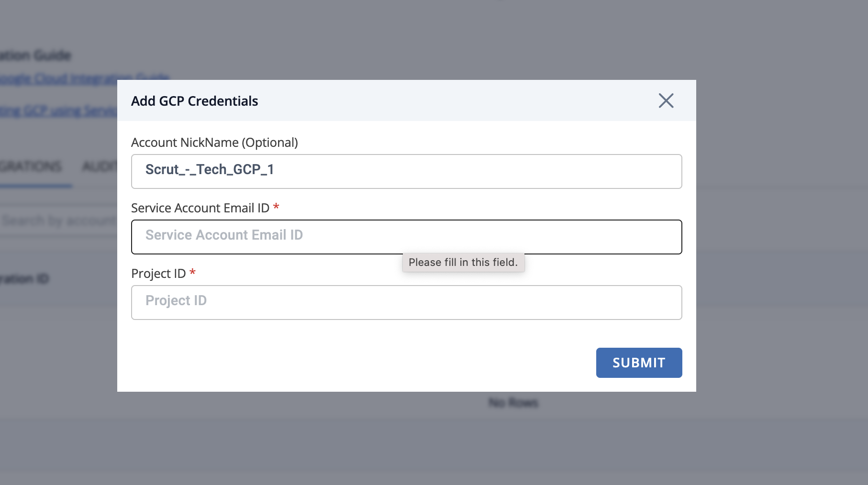Switch to the Integrations tab in background page
Image resolution: width=868 pixels, height=485 pixels.
[x=31, y=167]
